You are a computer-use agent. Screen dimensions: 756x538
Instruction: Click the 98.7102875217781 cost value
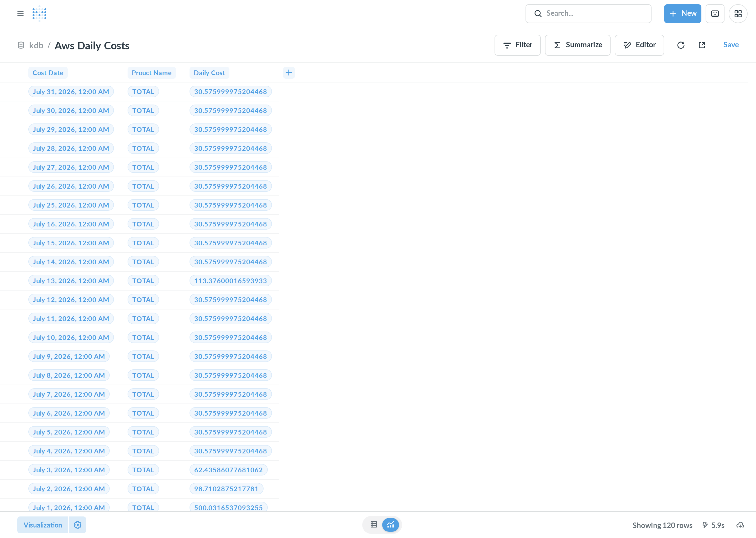tap(226, 489)
